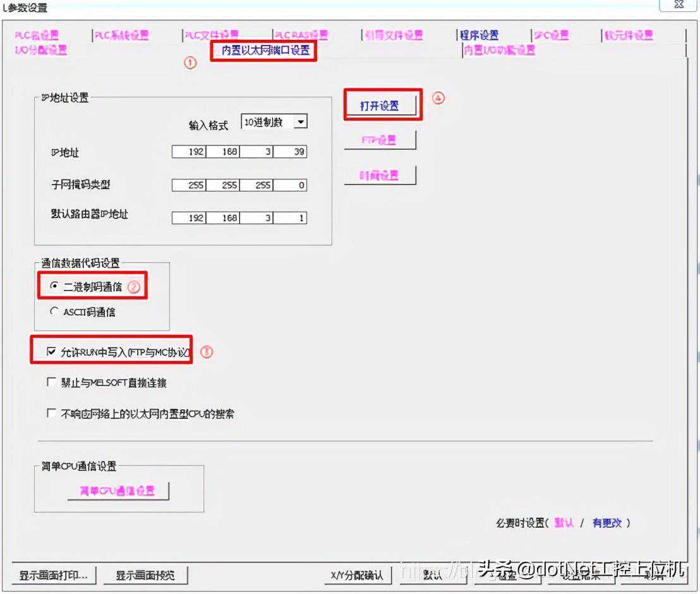Image resolution: width=700 pixels, height=594 pixels.
Task: Check 不响应网络上的以太网内置型CPU的搜索
Action: tap(52, 414)
